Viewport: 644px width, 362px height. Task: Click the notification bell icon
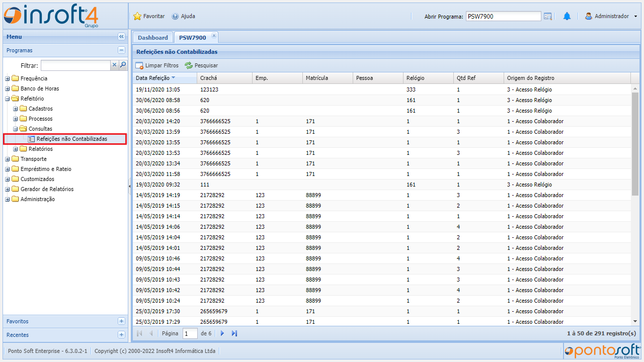coord(567,17)
